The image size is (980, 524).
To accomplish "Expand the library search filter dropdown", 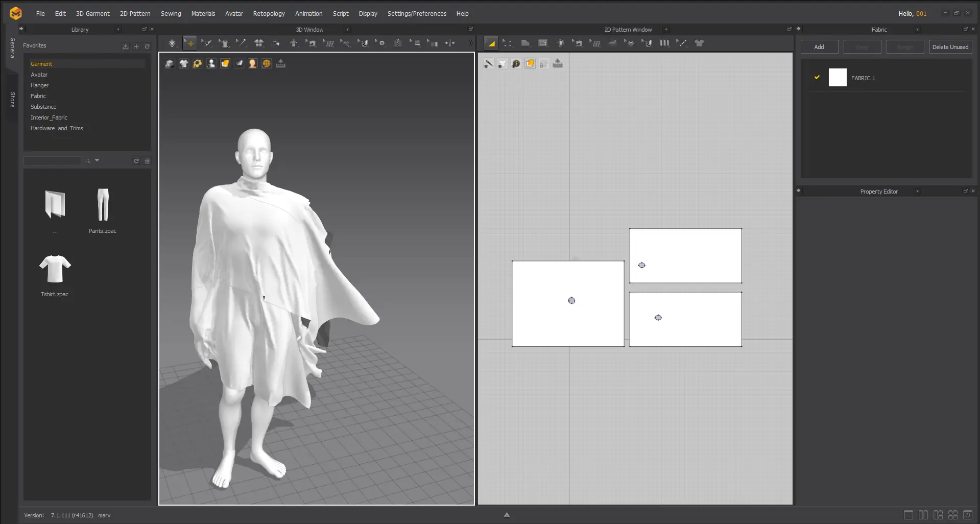I will (97, 161).
